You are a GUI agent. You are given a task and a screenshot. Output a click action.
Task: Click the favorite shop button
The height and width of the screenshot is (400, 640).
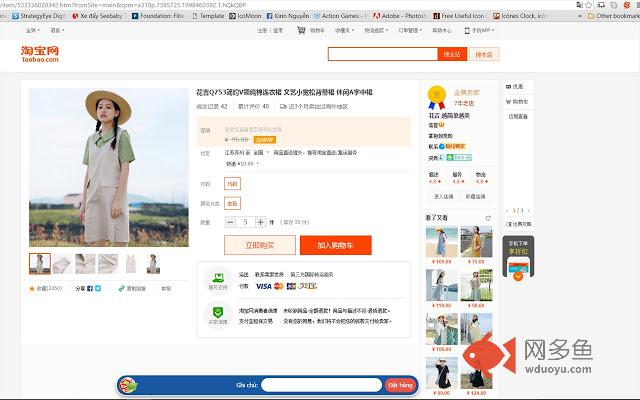click(x=476, y=196)
